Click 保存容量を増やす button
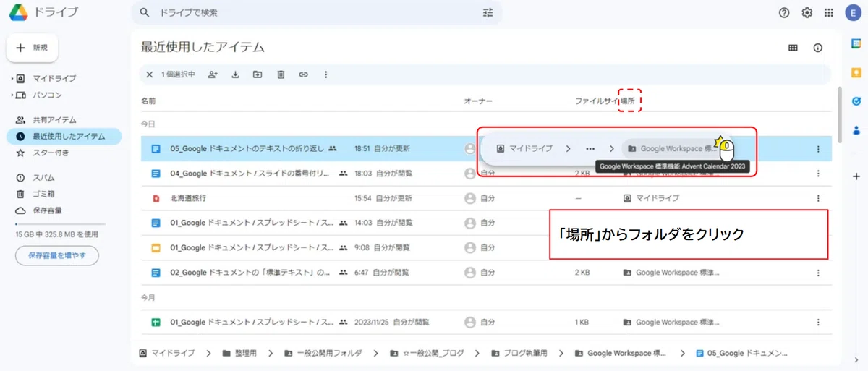Image resolution: width=868 pixels, height=371 pixels. pyautogui.click(x=57, y=255)
